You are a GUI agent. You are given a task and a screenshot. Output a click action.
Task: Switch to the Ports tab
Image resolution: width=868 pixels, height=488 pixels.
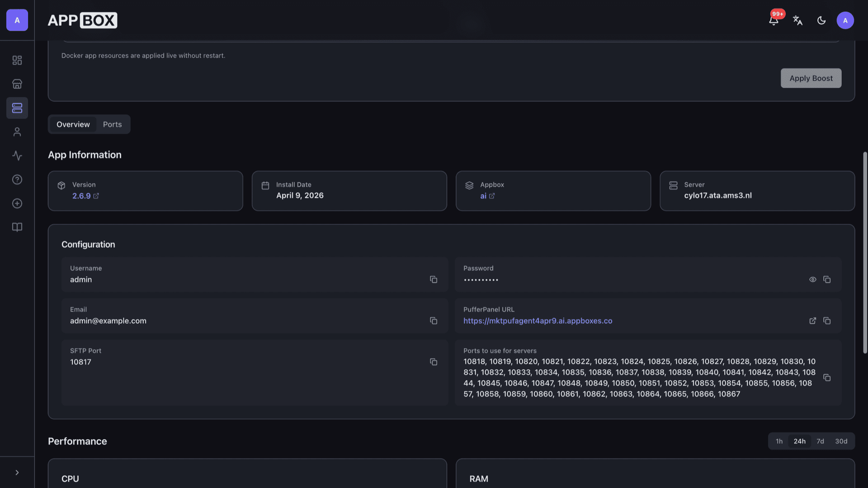pyautogui.click(x=112, y=124)
